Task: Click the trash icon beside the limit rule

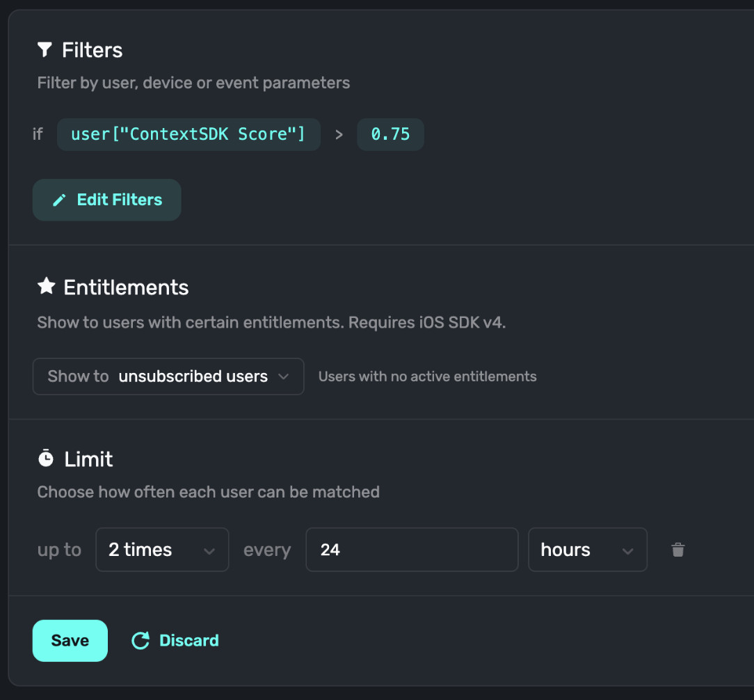Action: coord(677,550)
